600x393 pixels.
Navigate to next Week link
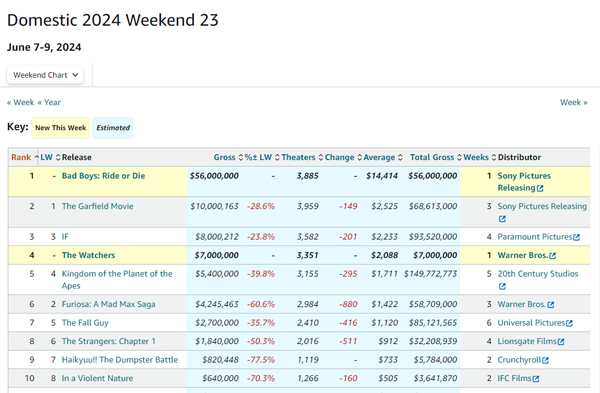point(573,103)
